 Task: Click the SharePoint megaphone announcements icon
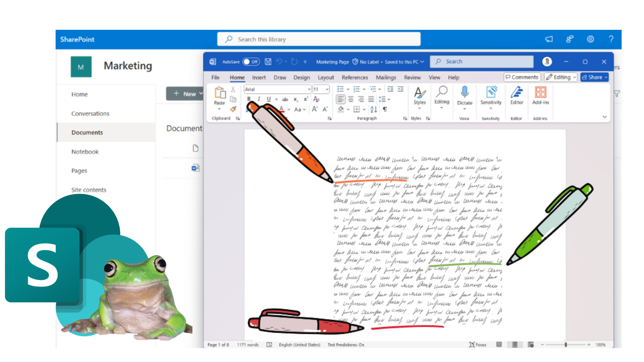click(549, 39)
